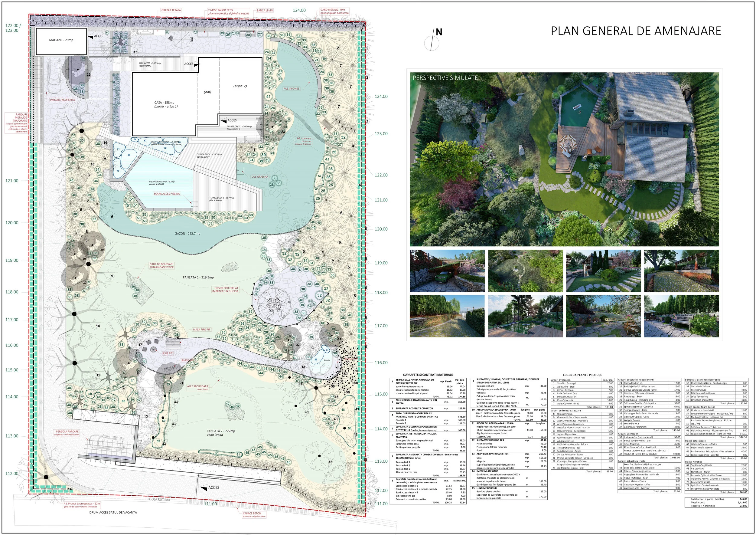756x535 pixels.
Task: Open the stepping stones and cypress thumbnail
Action: pos(604,271)
